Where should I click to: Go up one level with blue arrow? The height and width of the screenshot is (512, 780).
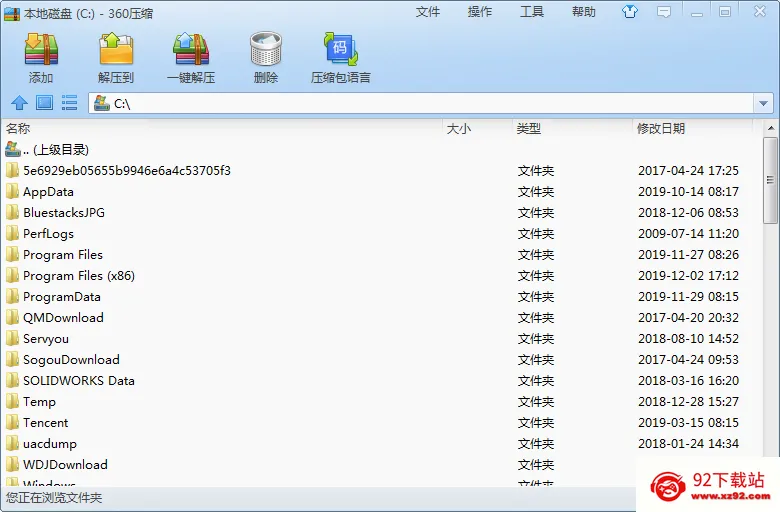tap(19, 103)
